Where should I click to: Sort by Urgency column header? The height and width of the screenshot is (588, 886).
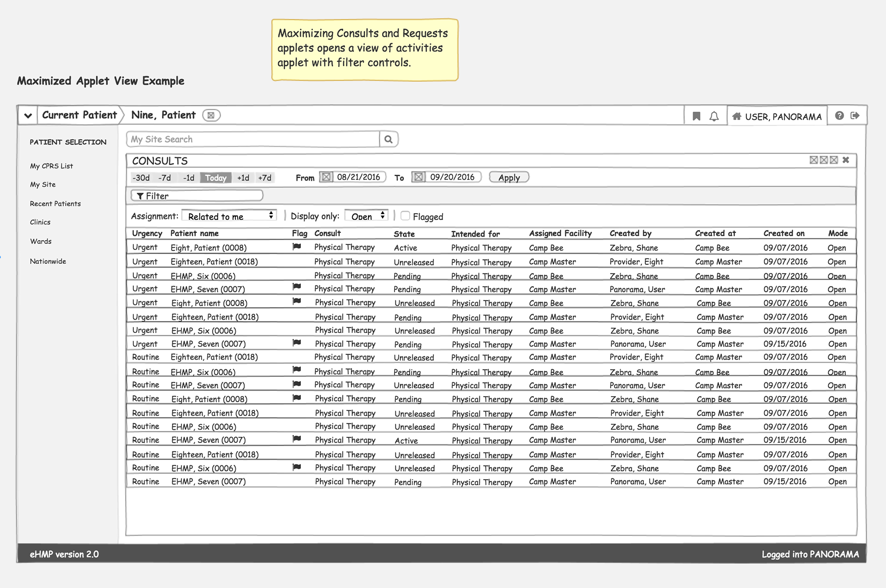click(147, 233)
